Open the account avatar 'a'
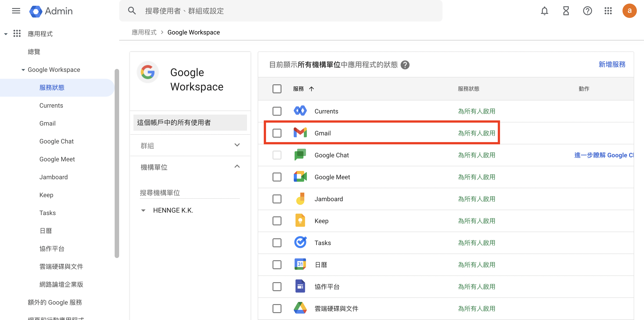Image resolution: width=644 pixels, height=320 pixels. click(629, 11)
